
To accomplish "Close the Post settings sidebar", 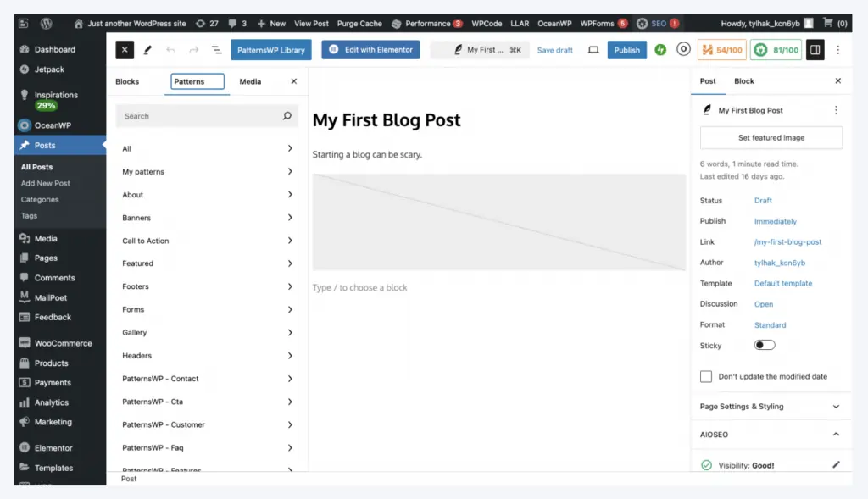I will pyautogui.click(x=838, y=80).
